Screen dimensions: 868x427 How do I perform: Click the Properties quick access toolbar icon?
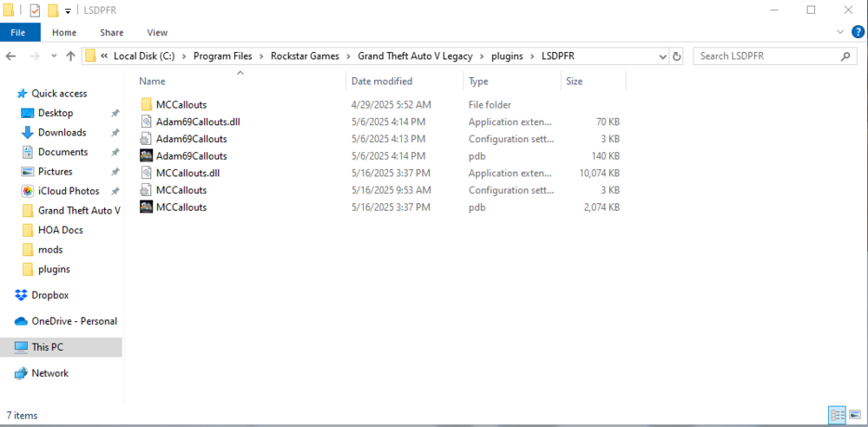tap(35, 10)
